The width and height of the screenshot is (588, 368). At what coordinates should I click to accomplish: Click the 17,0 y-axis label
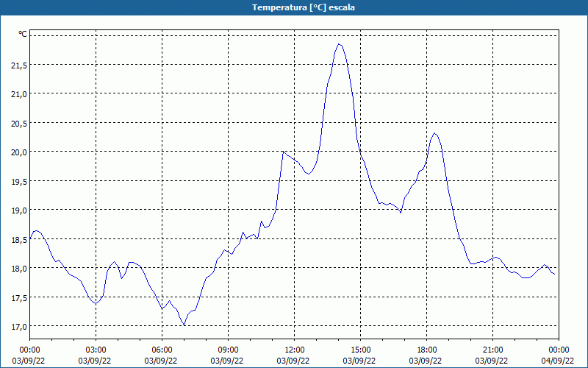coord(19,327)
